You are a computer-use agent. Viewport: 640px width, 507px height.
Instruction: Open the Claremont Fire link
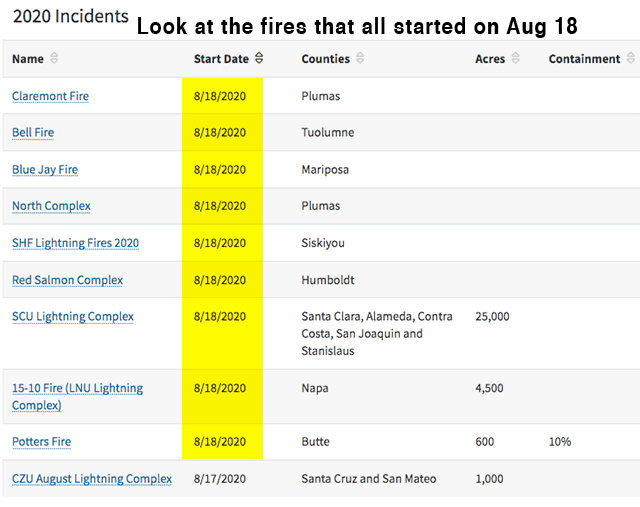[50, 96]
